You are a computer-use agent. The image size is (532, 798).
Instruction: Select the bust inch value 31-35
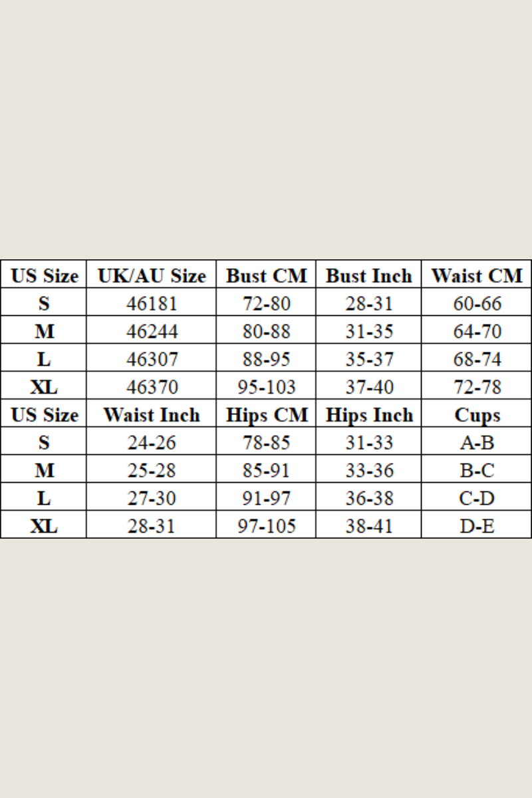point(369,332)
